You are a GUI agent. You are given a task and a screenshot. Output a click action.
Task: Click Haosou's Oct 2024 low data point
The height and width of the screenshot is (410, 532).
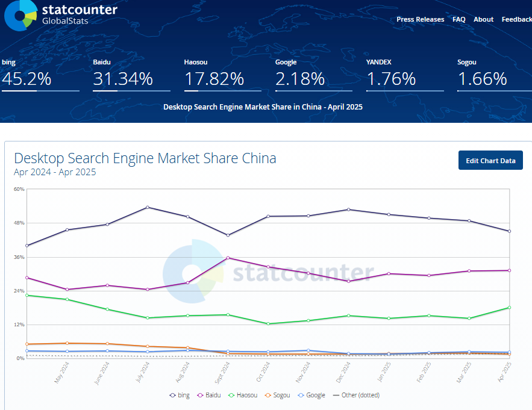(x=268, y=324)
